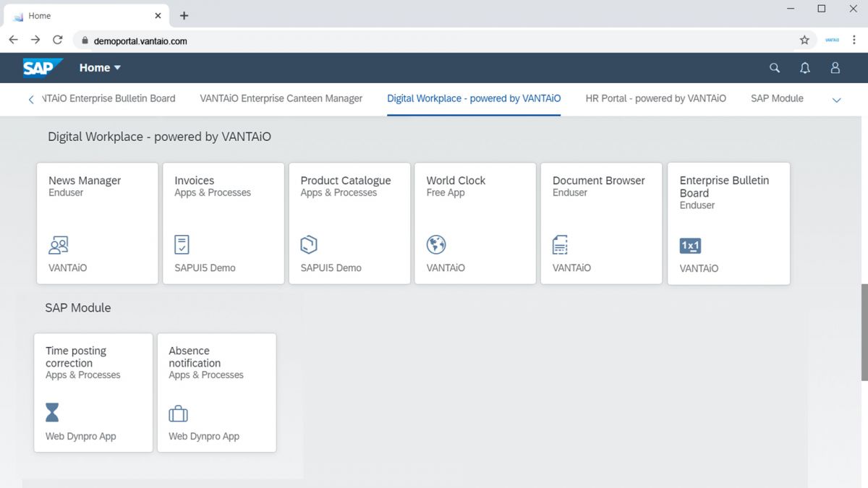Click the SAP logo
This screenshot has width=868, height=488.
click(43, 67)
